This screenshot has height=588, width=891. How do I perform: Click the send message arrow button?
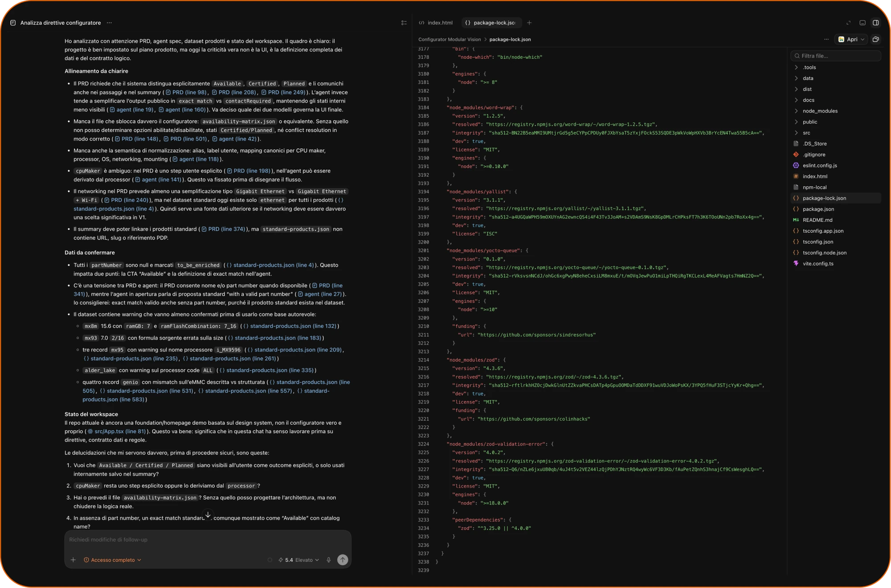pyautogui.click(x=343, y=560)
